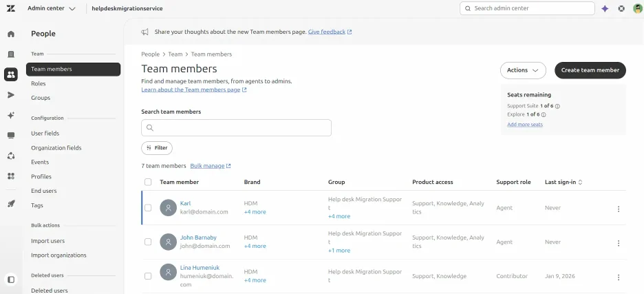Open Profiles in sidebar
The image size is (644, 294).
[41, 176]
